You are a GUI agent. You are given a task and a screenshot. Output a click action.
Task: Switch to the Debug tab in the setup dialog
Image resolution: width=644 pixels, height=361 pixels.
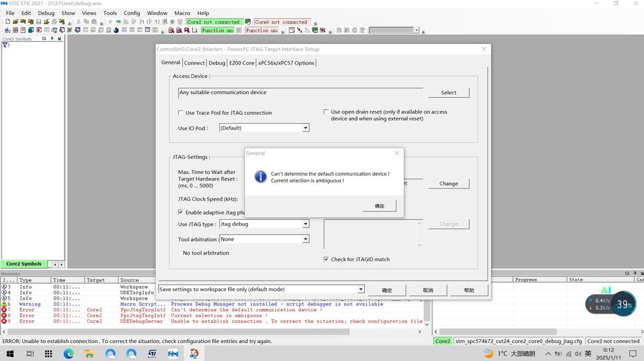point(217,63)
